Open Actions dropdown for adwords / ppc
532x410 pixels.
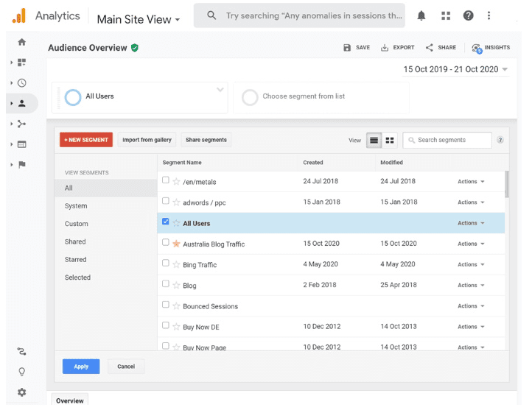471,202
